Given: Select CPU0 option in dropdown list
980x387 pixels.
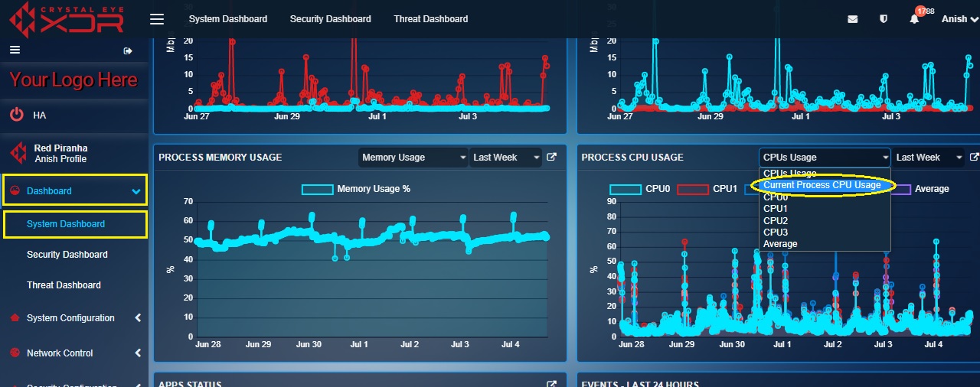Looking at the screenshot, I should (825, 197).
